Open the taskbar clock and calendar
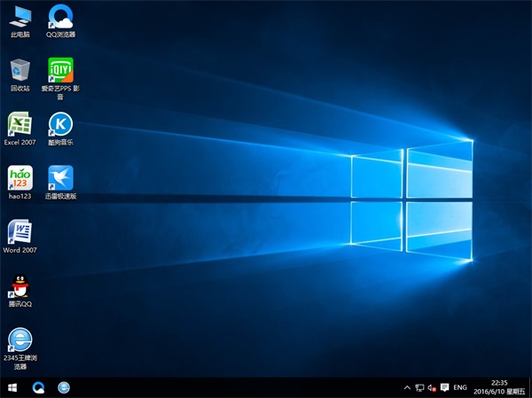532x398 pixels. point(502,387)
